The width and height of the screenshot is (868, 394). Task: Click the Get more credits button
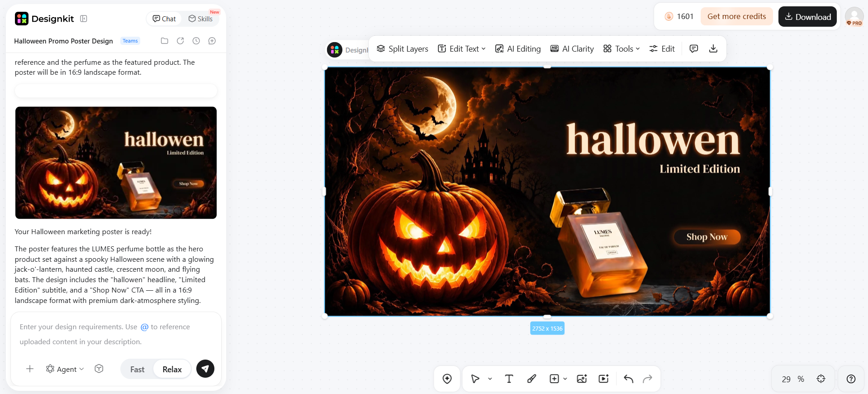[737, 16]
